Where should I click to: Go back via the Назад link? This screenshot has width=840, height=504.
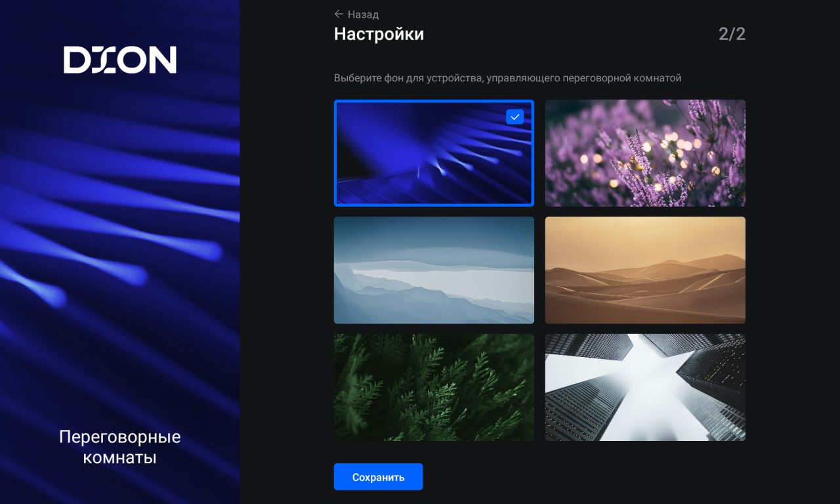pyautogui.click(x=363, y=14)
